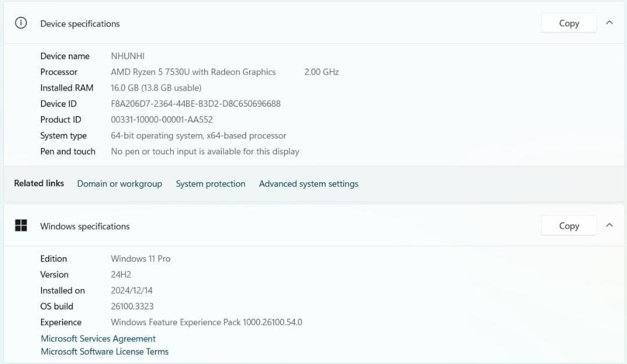Copy the device specifications
The image size is (627, 364).
pos(568,23)
